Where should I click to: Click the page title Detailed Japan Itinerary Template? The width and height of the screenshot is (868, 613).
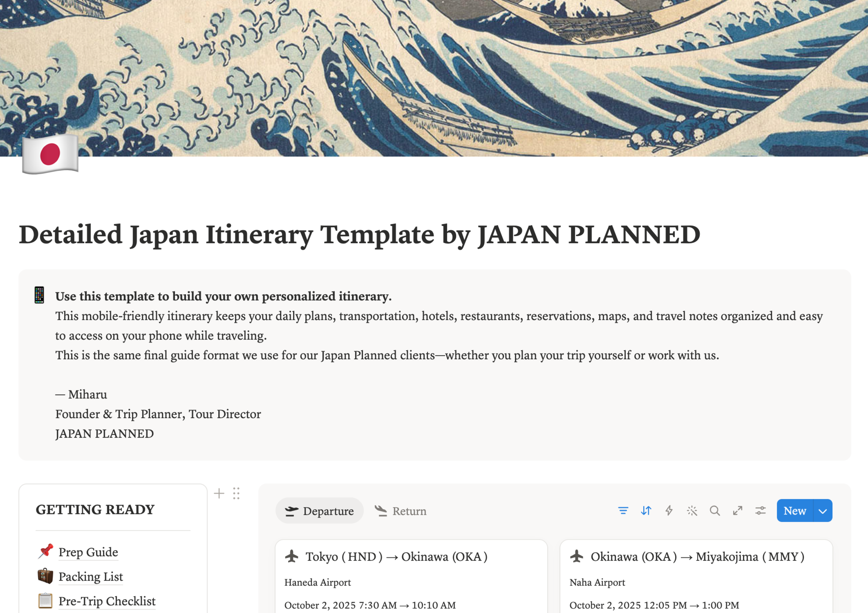click(x=360, y=235)
